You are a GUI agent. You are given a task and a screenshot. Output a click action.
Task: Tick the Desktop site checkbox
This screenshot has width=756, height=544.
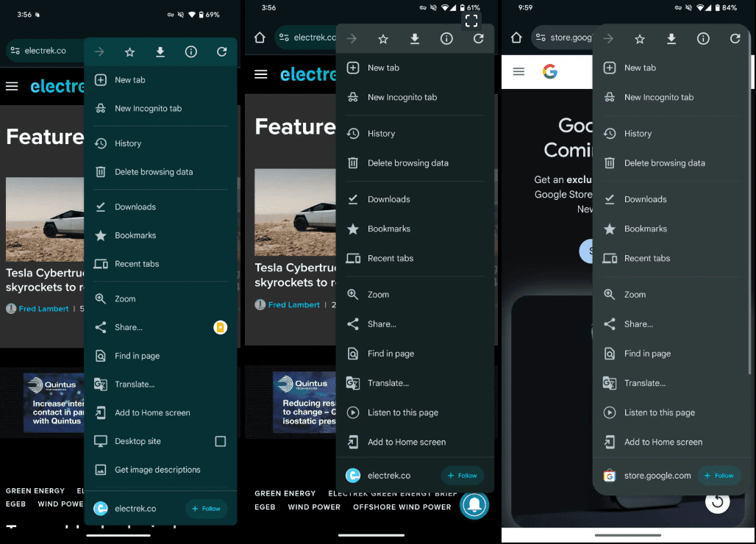(220, 441)
